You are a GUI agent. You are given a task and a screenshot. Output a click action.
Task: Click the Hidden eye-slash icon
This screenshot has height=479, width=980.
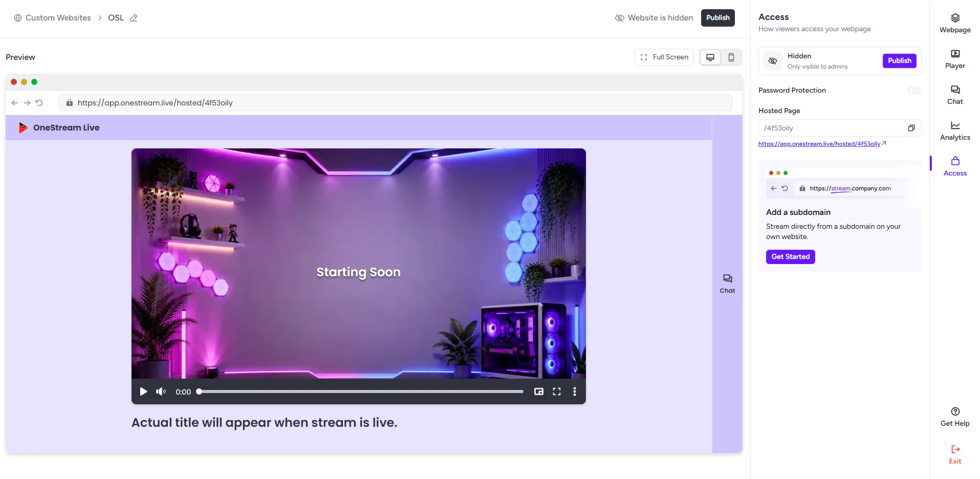pos(773,61)
